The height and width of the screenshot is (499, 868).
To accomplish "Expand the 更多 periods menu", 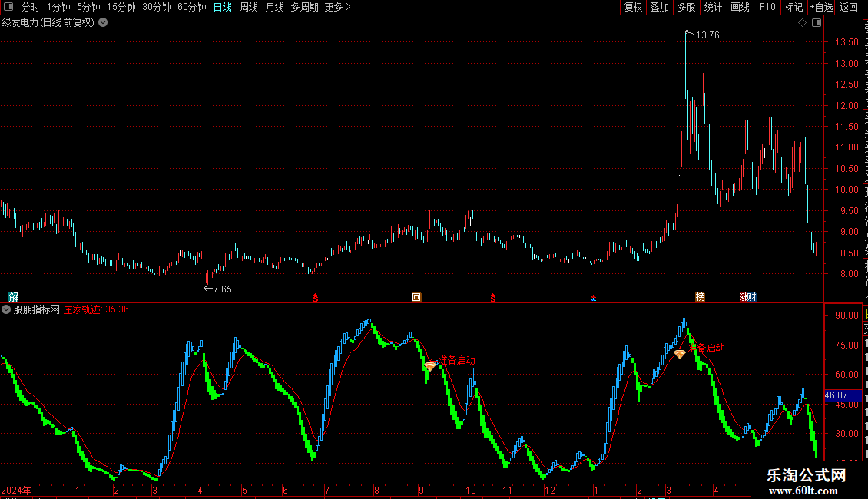I will (x=338, y=7).
